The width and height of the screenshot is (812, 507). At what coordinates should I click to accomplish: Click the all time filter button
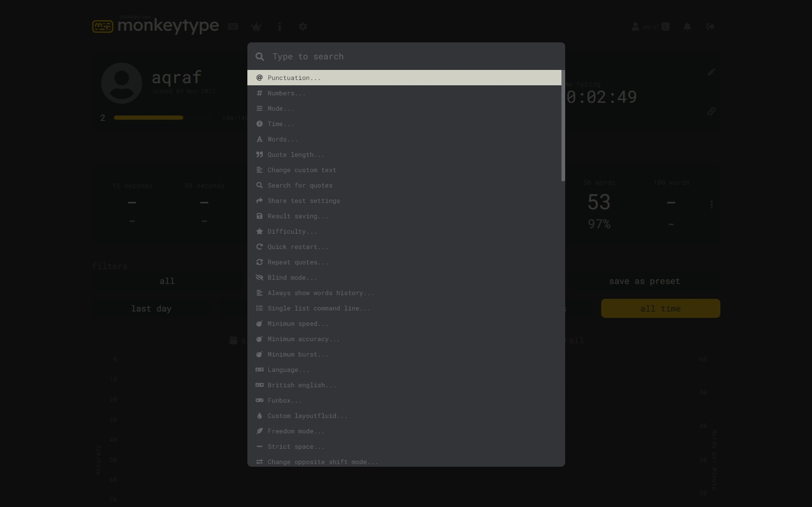click(x=660, y=308)
